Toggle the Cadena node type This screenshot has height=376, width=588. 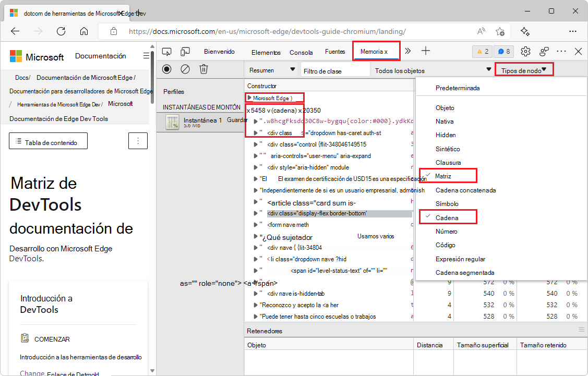click(448, 217)
